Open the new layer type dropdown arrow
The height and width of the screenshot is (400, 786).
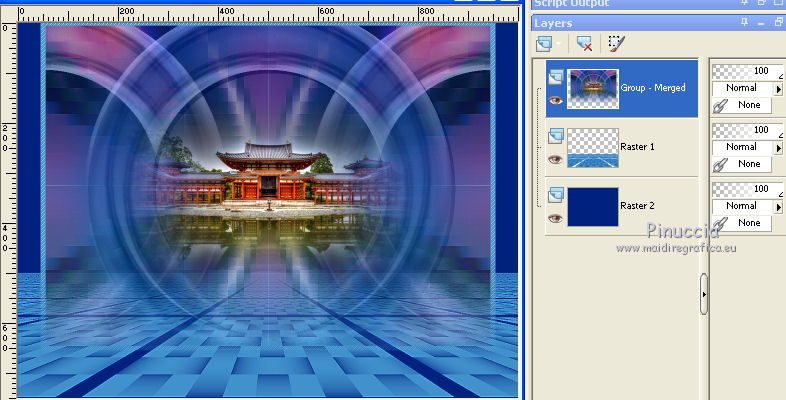click(558, 44)
